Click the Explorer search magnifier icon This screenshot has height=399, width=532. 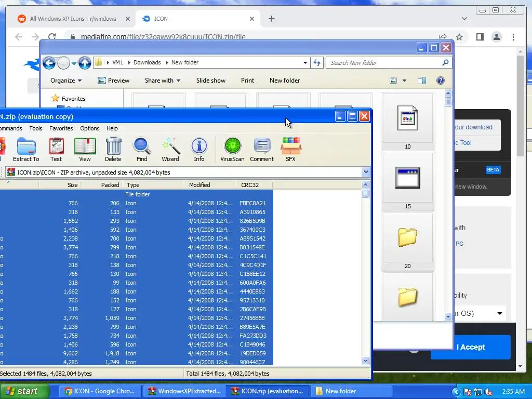pyautogui.click(x=445, y=62)
